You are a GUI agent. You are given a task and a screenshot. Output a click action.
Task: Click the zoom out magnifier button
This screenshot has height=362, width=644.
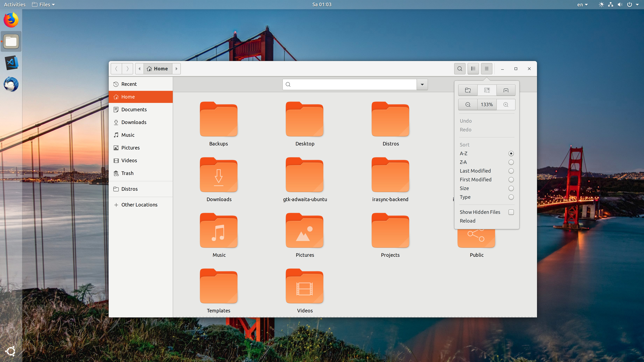pyautogui.click(x=468, y=105)
